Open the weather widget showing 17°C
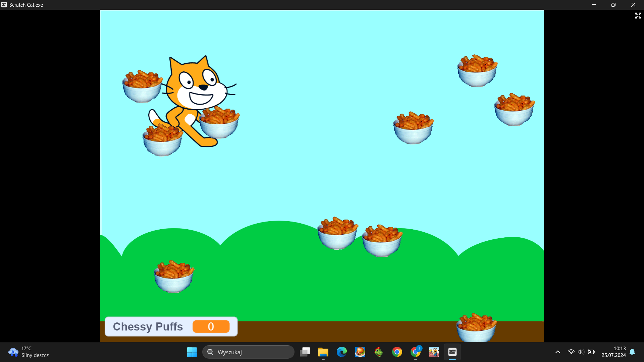644x362 pixels. (x=29, y=352)
